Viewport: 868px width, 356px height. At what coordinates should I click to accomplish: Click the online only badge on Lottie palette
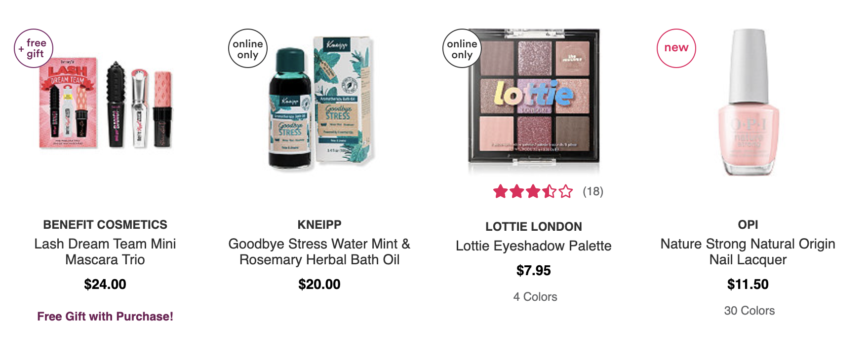[x=462, y=48]
